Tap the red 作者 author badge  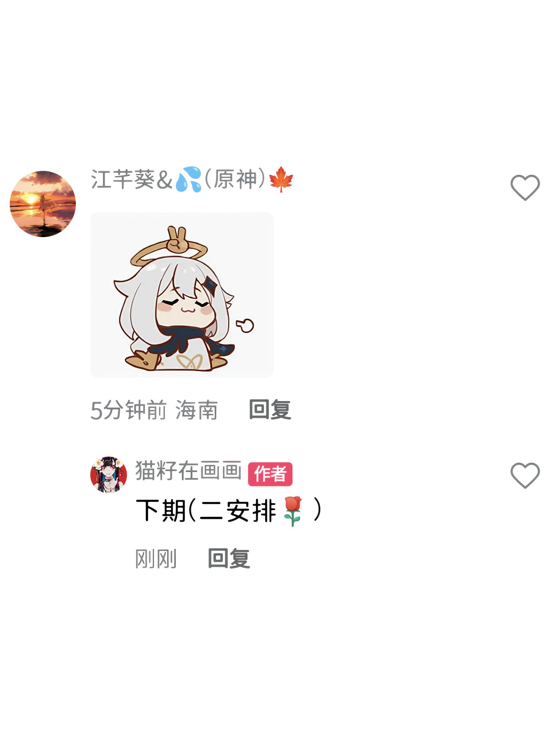click(270, 474)
